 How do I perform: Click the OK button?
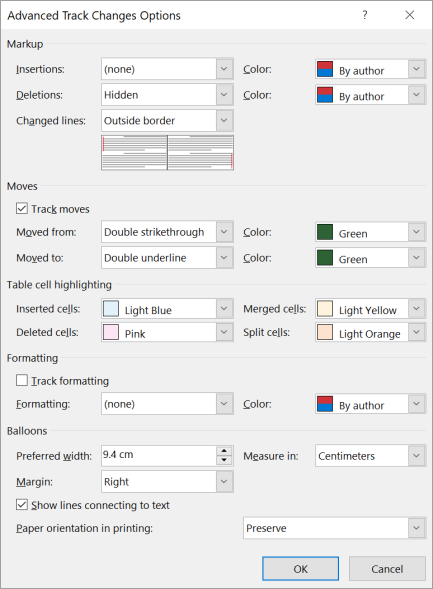(x=300, y=569)
